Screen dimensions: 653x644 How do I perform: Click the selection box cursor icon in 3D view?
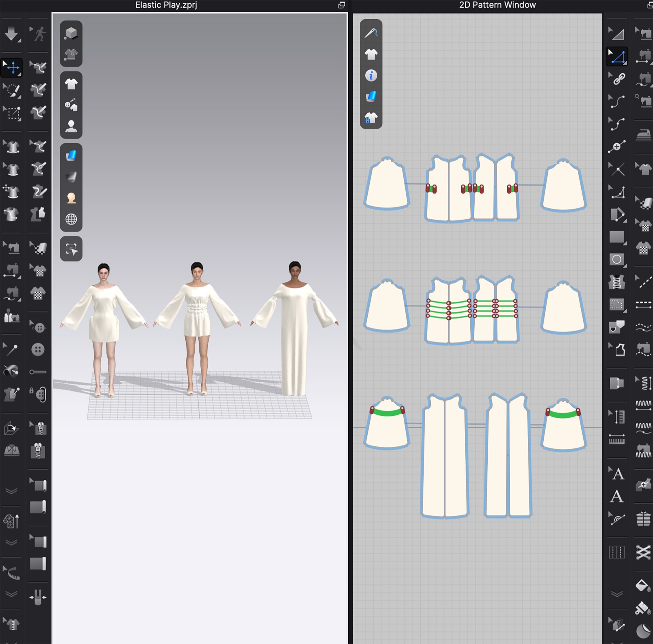(71, 249)
